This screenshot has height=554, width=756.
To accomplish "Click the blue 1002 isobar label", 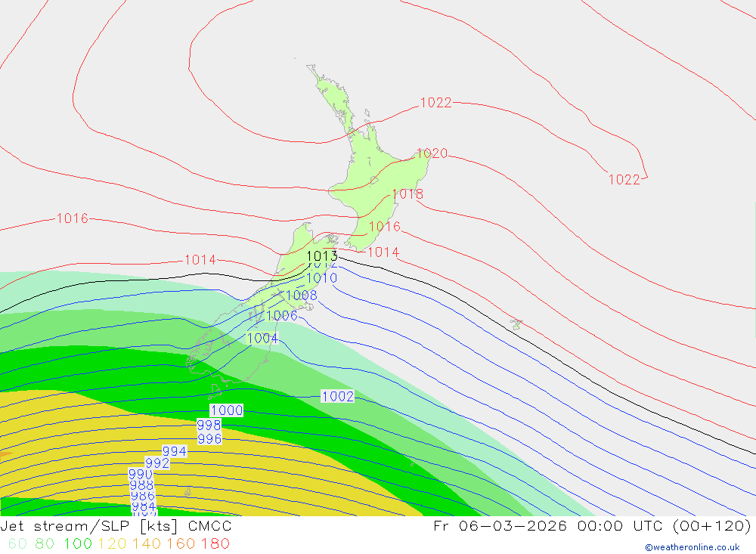I will 338,396.
